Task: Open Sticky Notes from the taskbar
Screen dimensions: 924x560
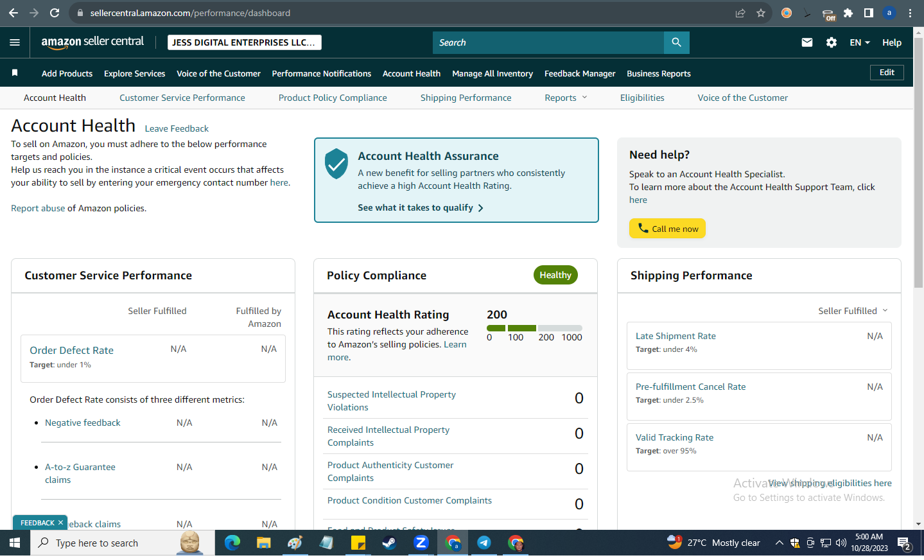Action: pos(358,543)
